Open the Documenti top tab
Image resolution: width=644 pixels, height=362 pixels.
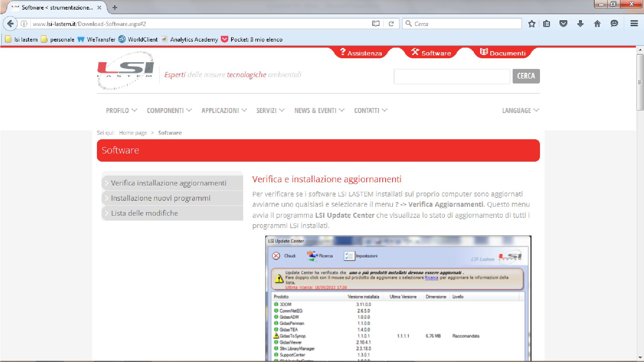(x=503, y=53)
